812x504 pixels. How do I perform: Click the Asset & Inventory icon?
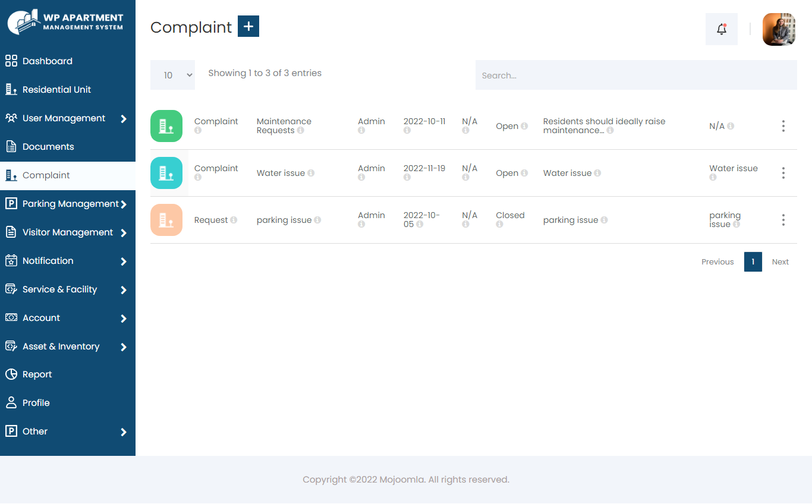point(11,346)
